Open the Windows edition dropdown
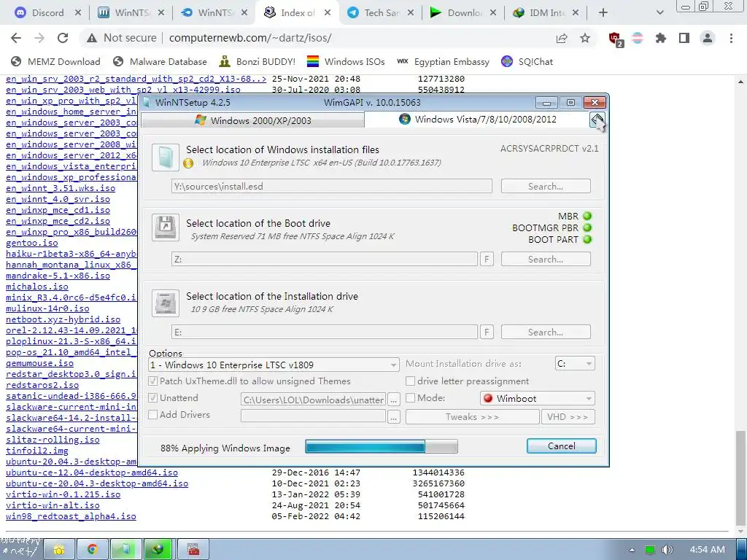 click(274, 365)
